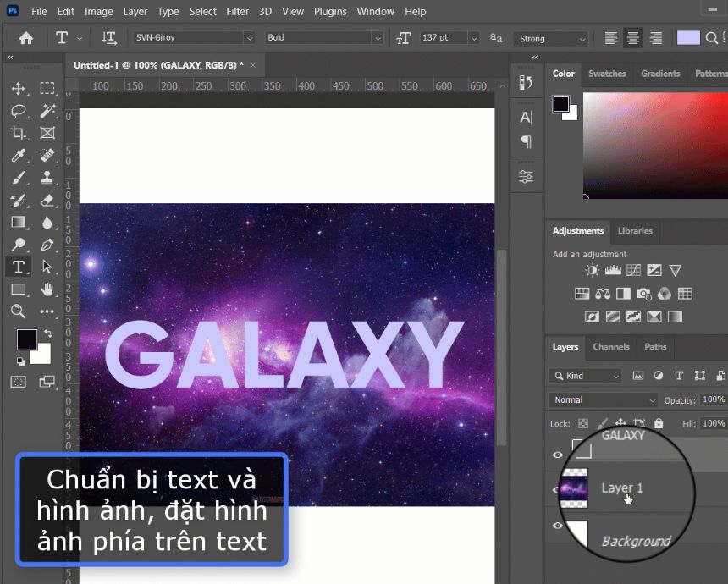Pick a color in the Color panel field
The width and height of the screenshot is (728, 584).
(x=655, y=146)
